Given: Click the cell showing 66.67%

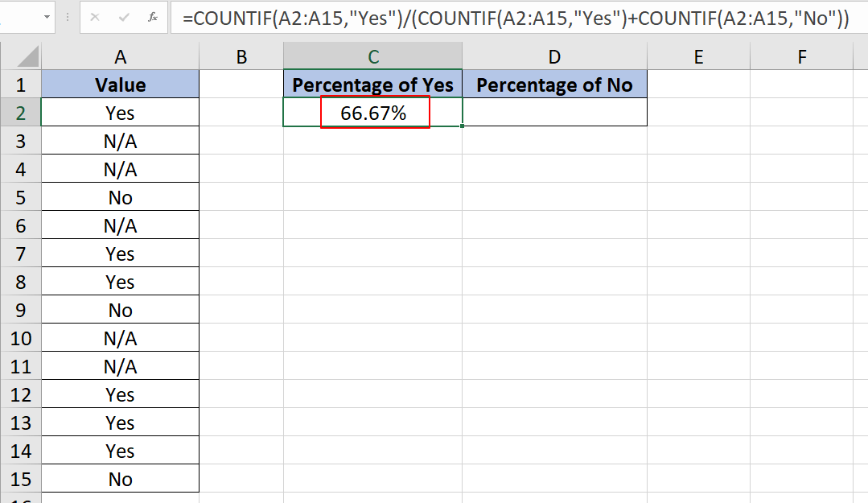Looking at the screenshot, I should click(x=372, y=112).
